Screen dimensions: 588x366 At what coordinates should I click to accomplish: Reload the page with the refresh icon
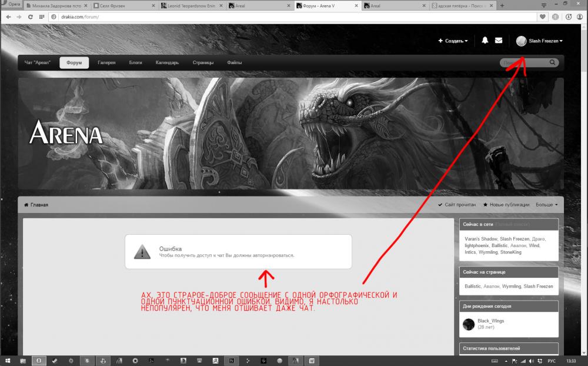[31, 17]
